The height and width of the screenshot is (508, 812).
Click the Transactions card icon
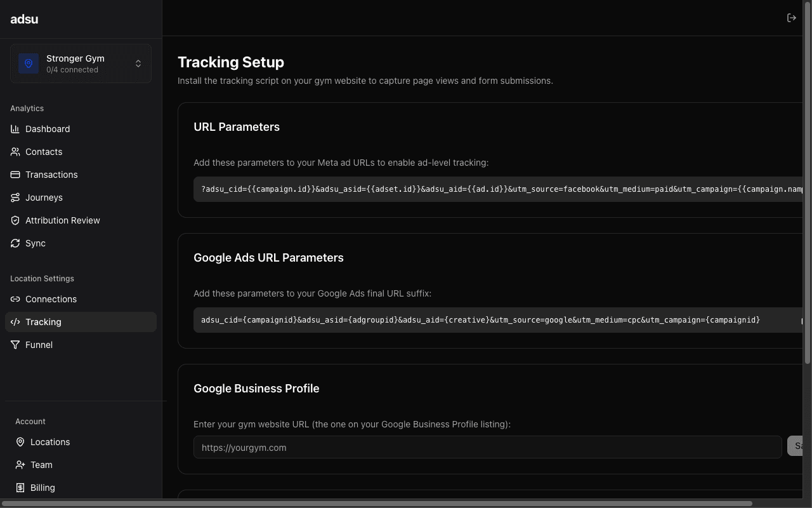point(15,175)
